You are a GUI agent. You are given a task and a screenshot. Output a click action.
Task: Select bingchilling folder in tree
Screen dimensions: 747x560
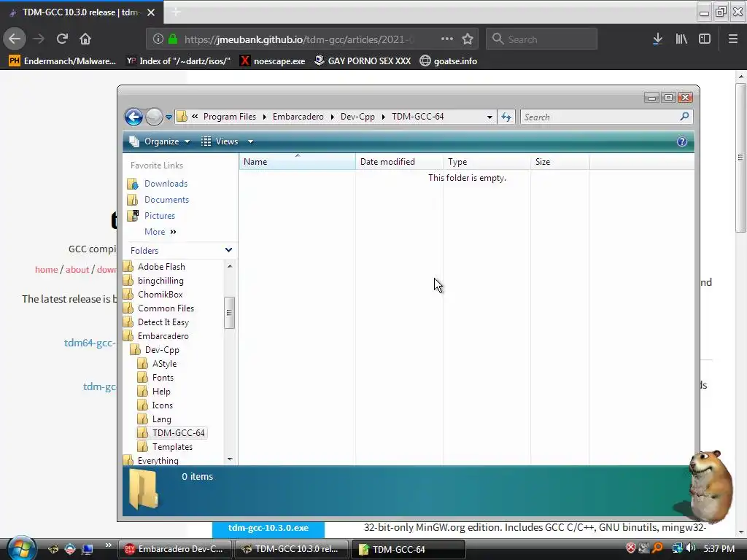click(160, 281)
